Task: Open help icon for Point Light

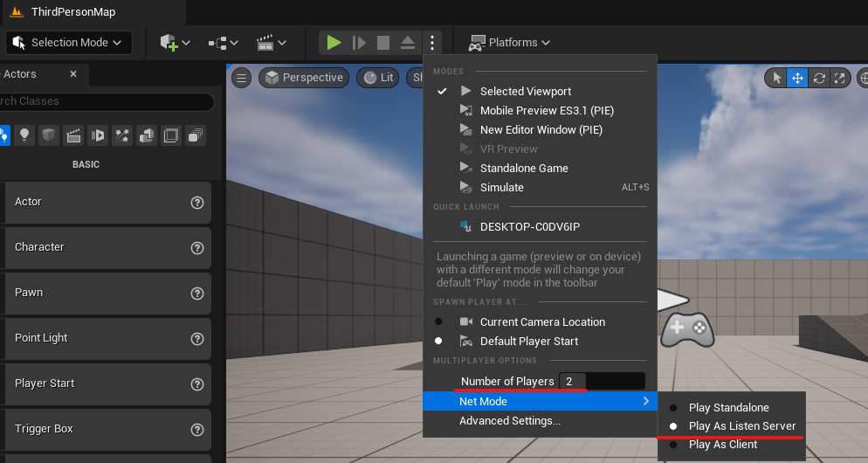Action: coord(197,339)
